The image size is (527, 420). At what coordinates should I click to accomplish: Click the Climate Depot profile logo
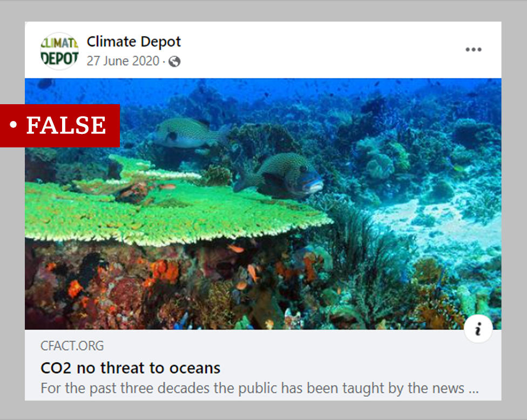[x=59, y=51]
